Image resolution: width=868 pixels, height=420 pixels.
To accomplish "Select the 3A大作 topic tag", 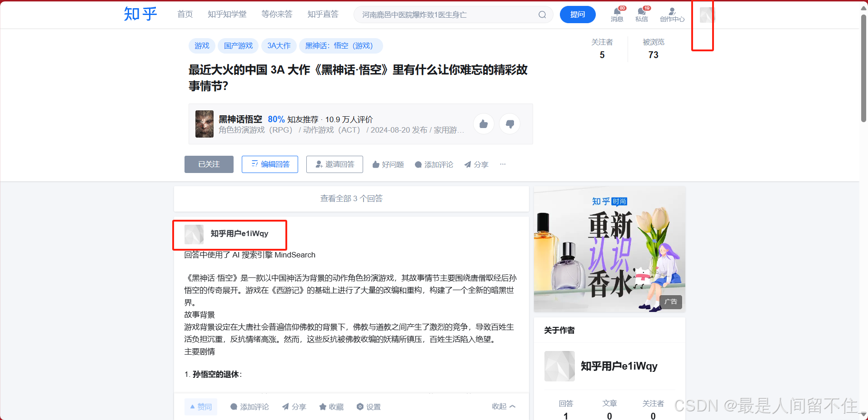I will tap(279, 46).
